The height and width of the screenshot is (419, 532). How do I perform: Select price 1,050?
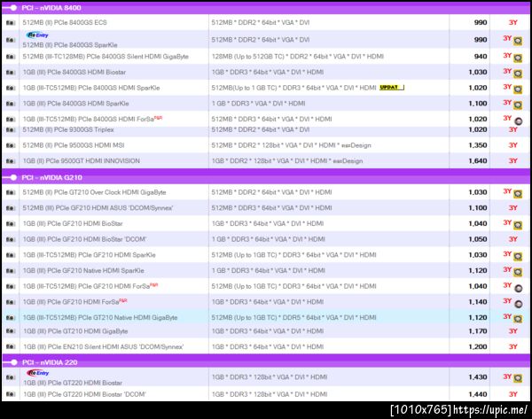(478, 239)
